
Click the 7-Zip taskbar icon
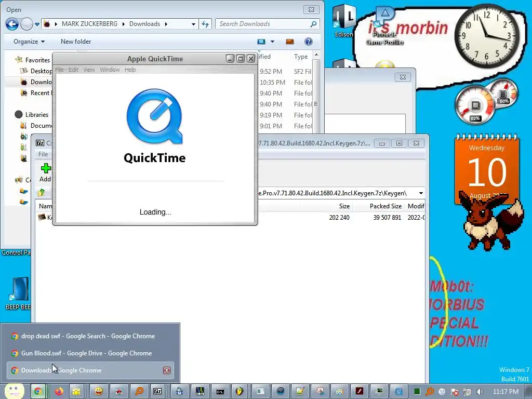pos(157,391)
